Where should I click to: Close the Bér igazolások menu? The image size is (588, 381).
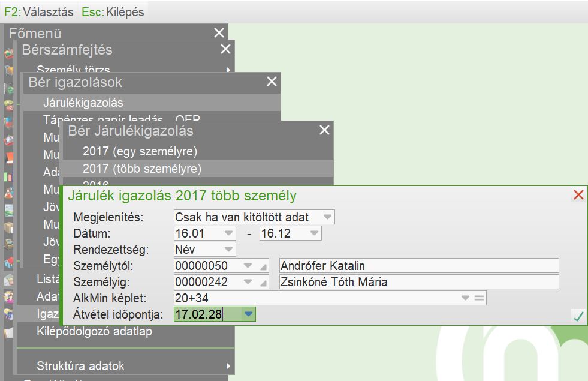tap(272, 81)
